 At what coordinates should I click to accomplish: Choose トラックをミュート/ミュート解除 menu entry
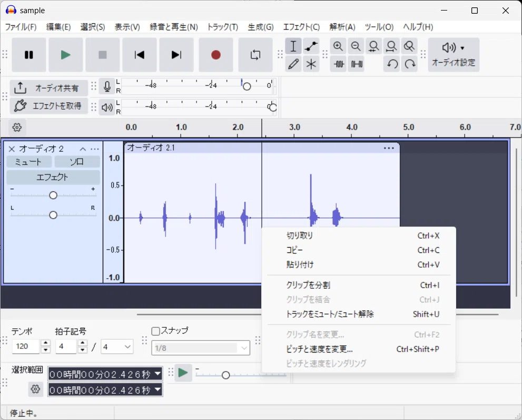click(359, 314)
